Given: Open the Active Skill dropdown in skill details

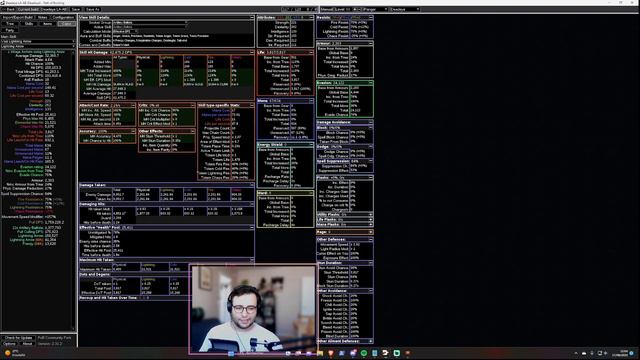Looking at the screenshot, I should [x=150, y=27].
